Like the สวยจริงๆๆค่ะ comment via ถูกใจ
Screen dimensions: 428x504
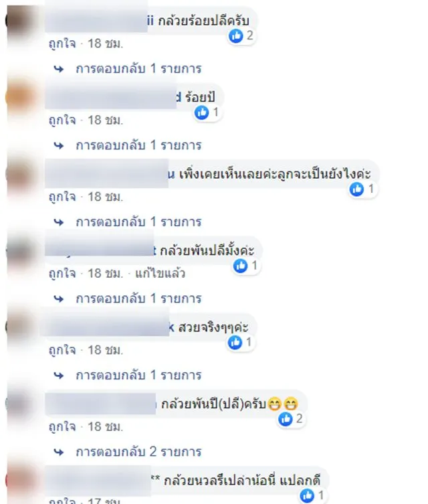[62, 350]
